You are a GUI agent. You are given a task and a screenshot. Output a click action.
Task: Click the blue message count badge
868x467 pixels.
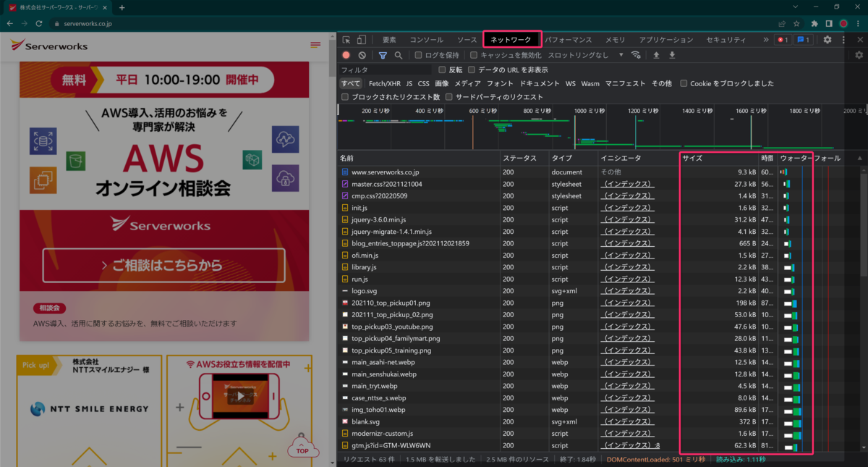click(x=804, y=40)
